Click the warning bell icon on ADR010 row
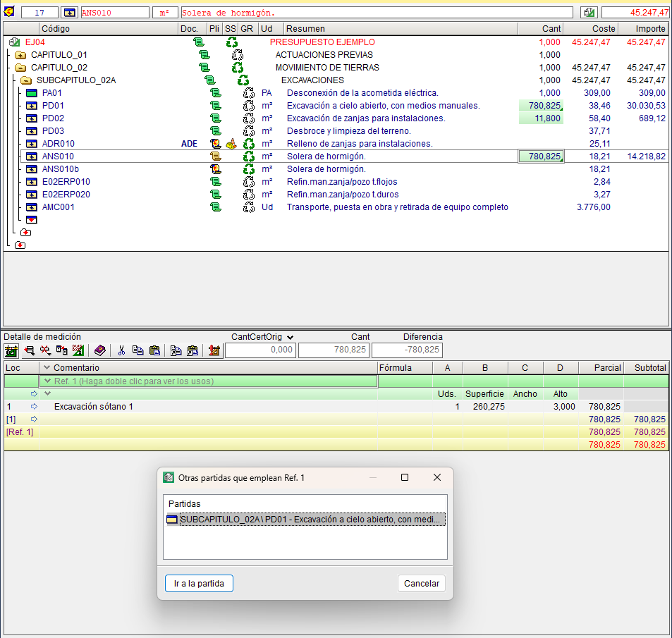 231,144
